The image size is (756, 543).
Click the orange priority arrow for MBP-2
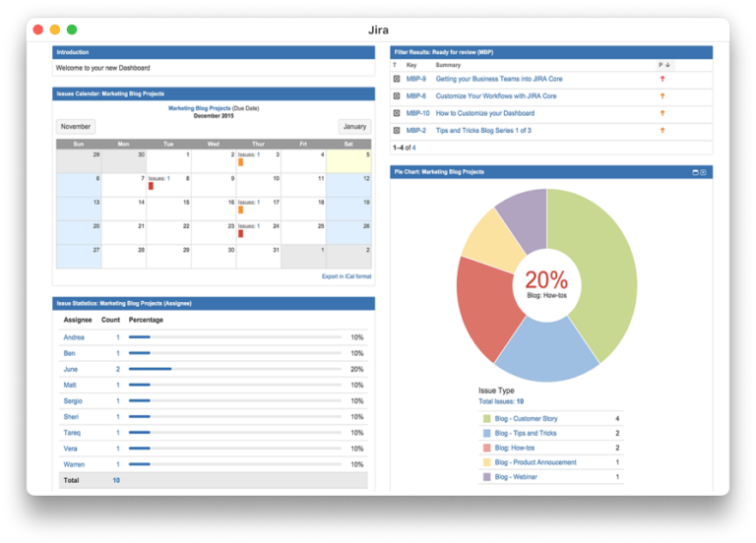[662, 131]
